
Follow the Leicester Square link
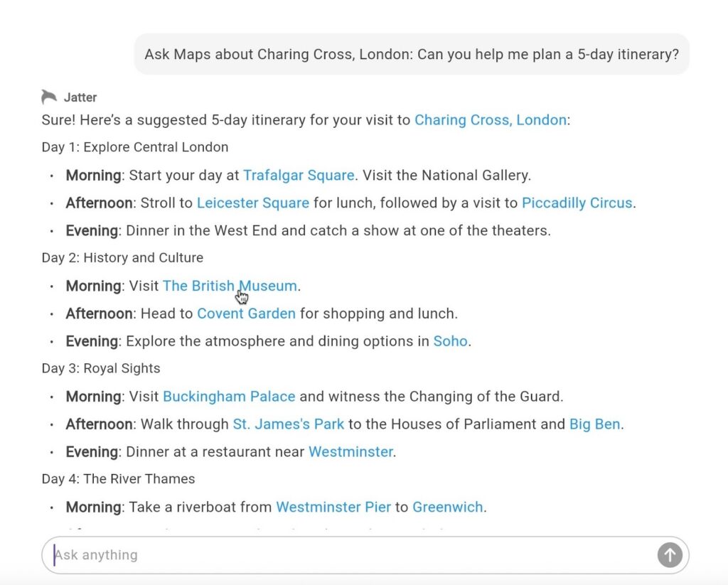tap(253, 203)
